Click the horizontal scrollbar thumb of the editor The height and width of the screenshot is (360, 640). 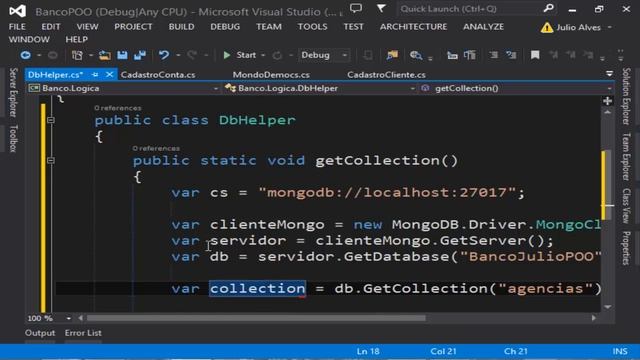pyautogui.click(x=256, y=318)
